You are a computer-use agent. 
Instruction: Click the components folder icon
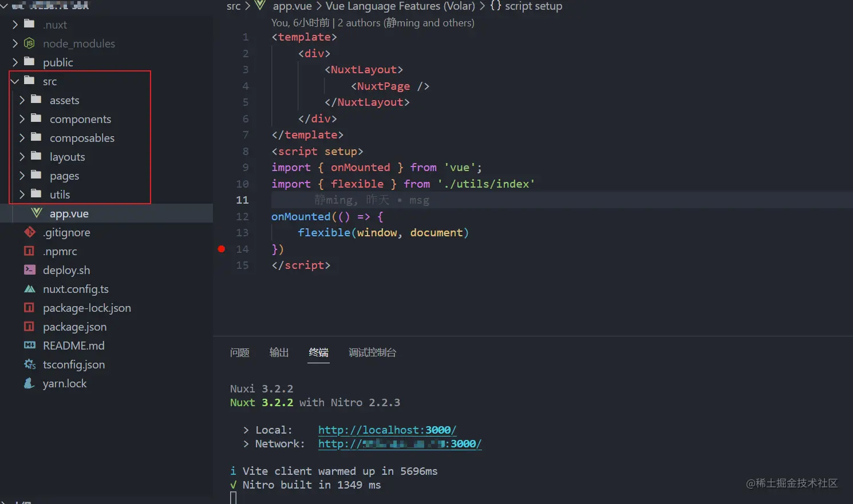point(36,118)
